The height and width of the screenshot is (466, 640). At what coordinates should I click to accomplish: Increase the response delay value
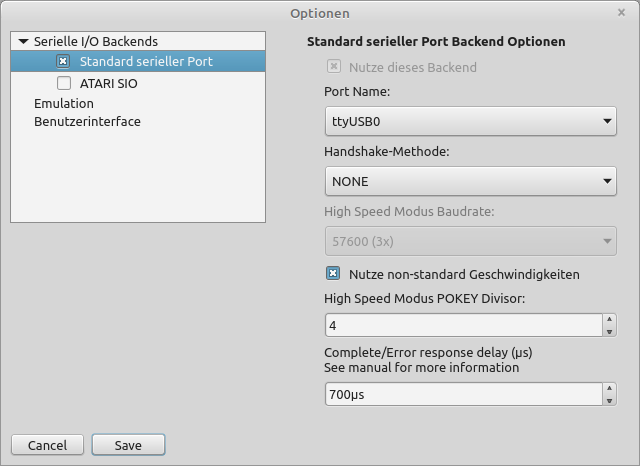click(609, 389)
